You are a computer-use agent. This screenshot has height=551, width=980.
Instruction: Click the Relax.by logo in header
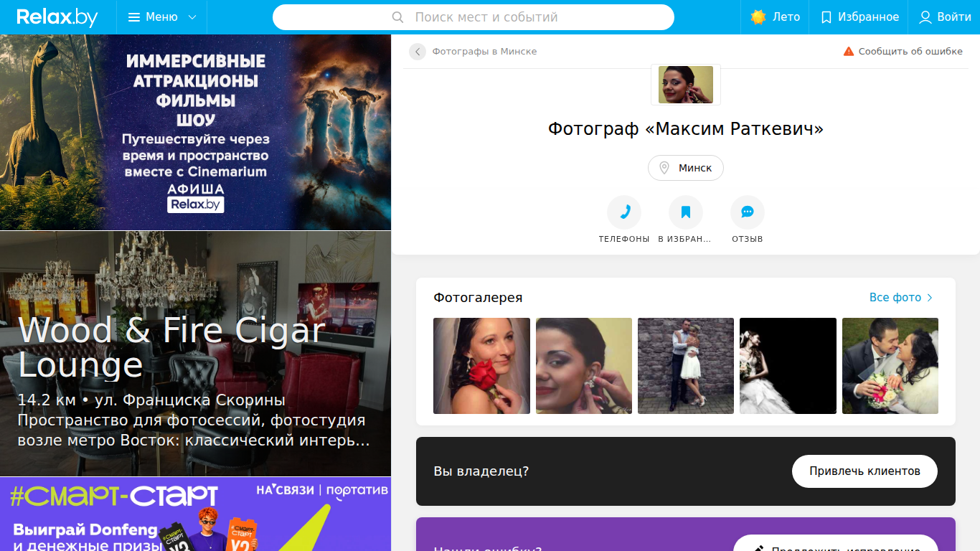coord(57,17)
